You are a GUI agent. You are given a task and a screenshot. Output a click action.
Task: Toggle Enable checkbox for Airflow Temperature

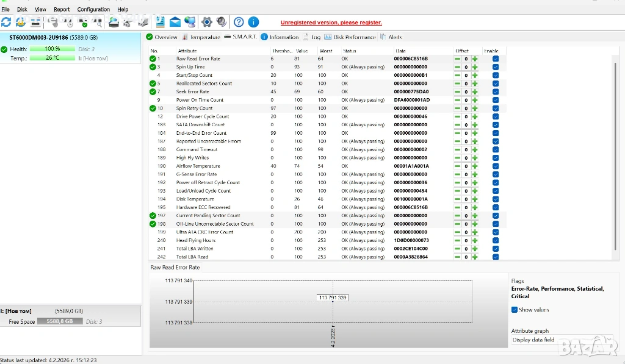pos(496,166)
